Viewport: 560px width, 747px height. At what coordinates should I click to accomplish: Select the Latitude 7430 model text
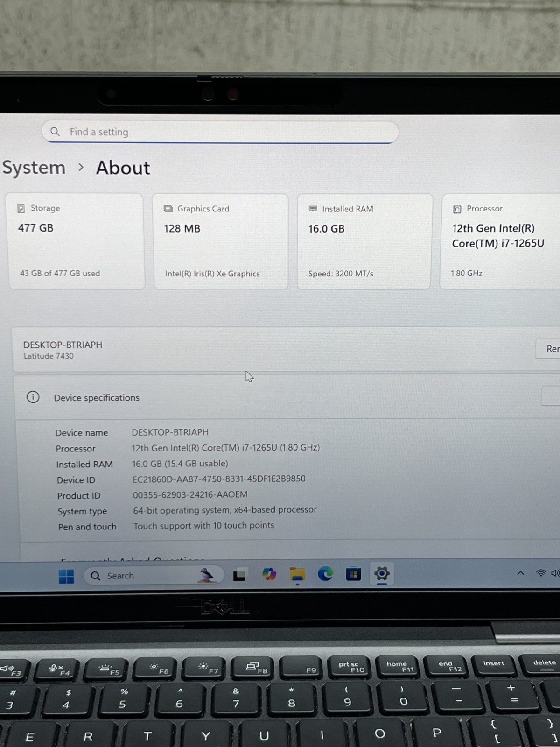tap(49, 356)
